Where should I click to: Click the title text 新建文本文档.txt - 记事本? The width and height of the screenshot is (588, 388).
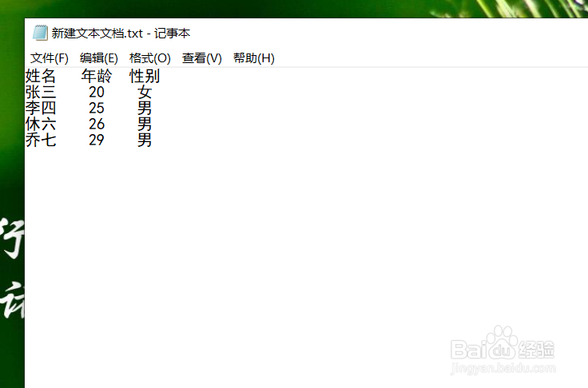coord(121,34)
